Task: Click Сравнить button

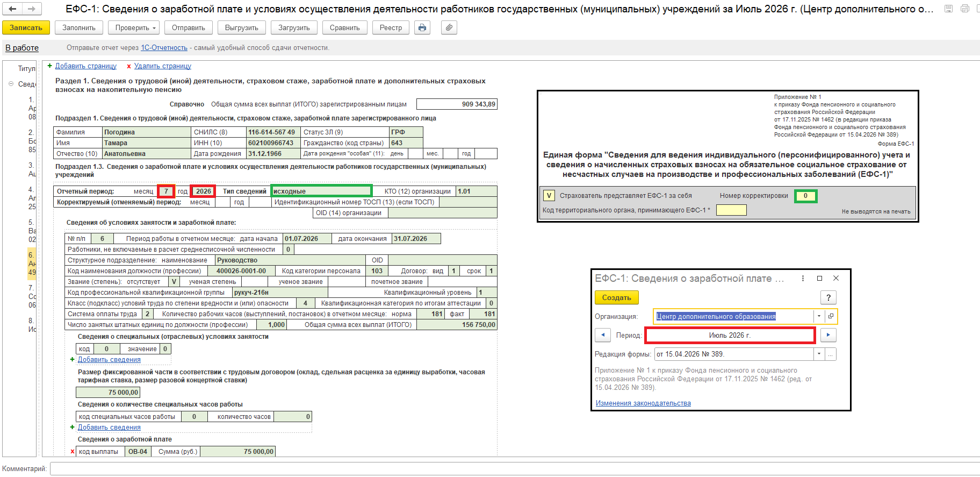Action: pyautogui.click(x=345, y=27)
